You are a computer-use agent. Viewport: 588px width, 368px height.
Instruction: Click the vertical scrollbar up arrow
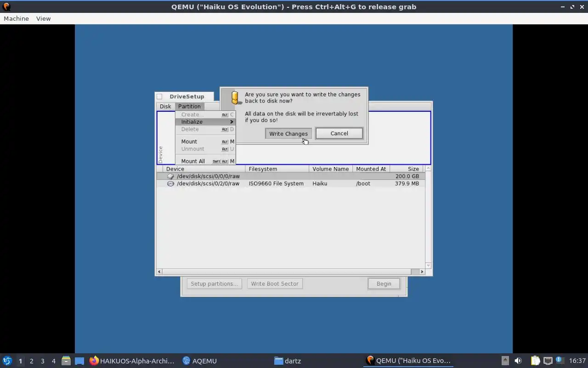(428, 169)
